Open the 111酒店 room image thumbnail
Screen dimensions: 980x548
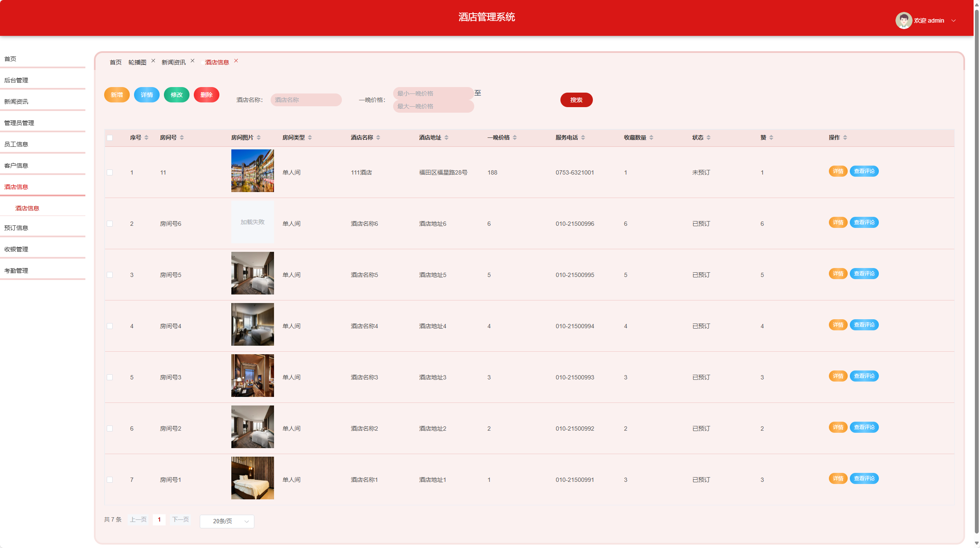pyautogui.click(x=252, y=171)
